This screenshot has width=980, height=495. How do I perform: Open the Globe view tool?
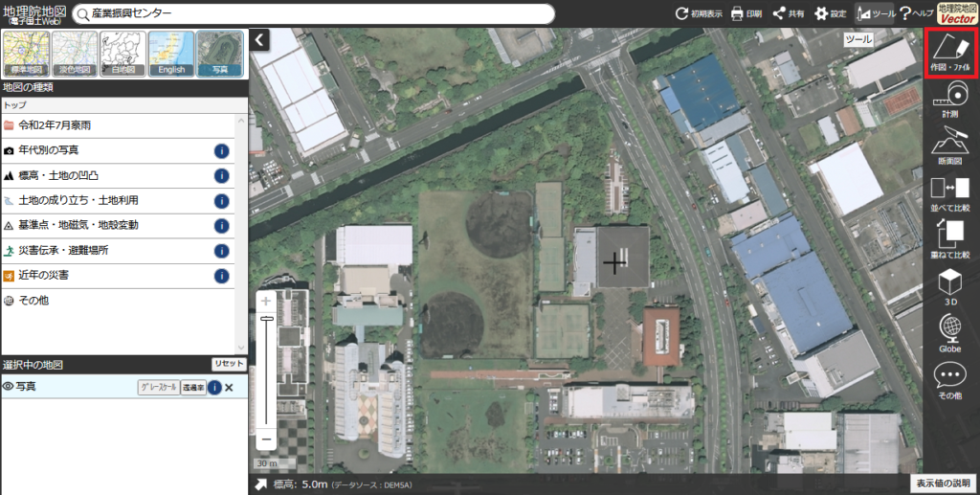tap(950, 333)
